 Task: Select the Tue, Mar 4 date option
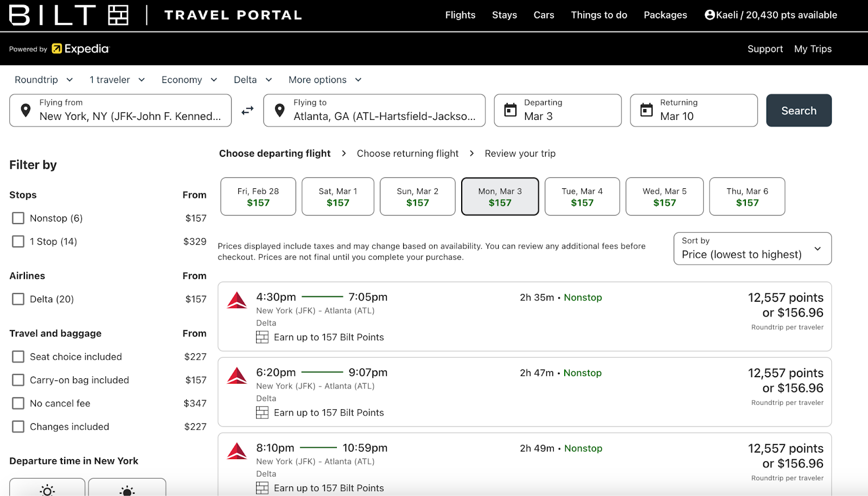(582, 196)
